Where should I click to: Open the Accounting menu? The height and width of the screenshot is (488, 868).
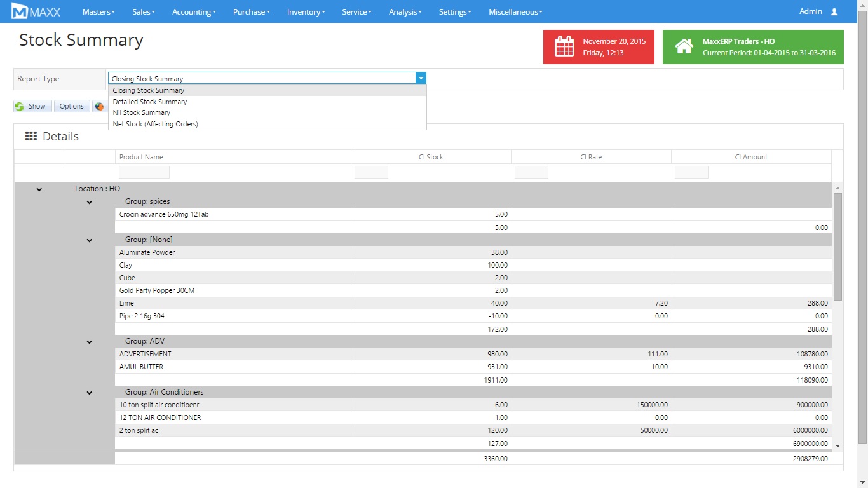pyautogui.click(x=194, y=12)
